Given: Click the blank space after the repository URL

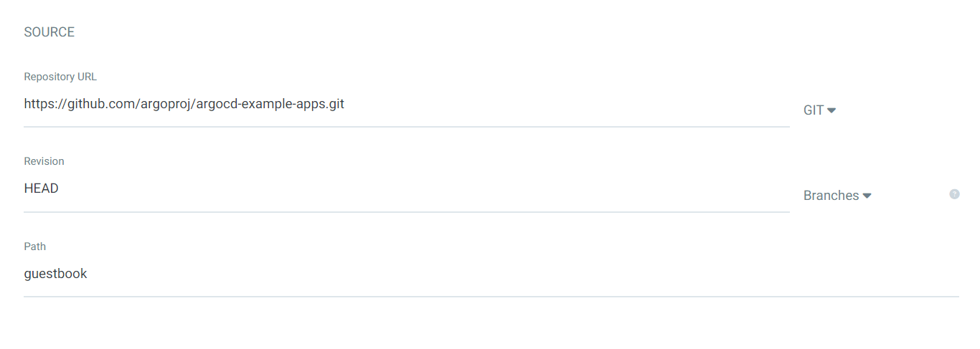Looking at the screenshot, I should tap(574, 105).
